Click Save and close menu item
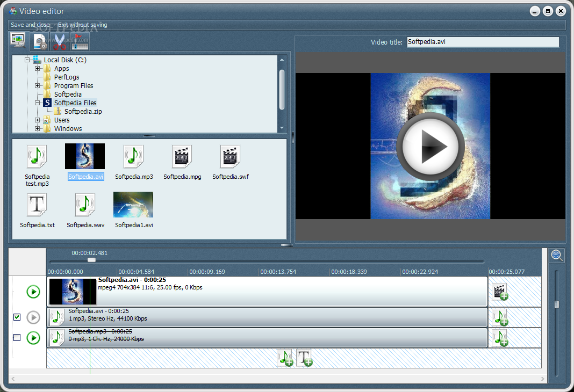This screenshot has width=574, height=392. [x=30, y=25]
